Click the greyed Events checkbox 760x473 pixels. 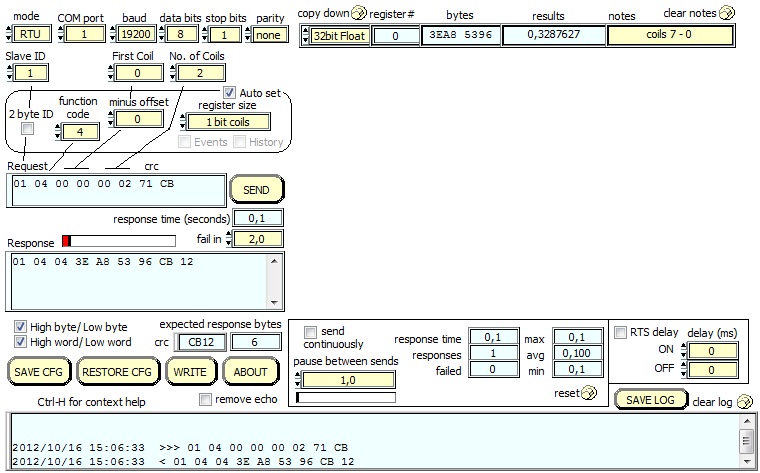[184, 142]
